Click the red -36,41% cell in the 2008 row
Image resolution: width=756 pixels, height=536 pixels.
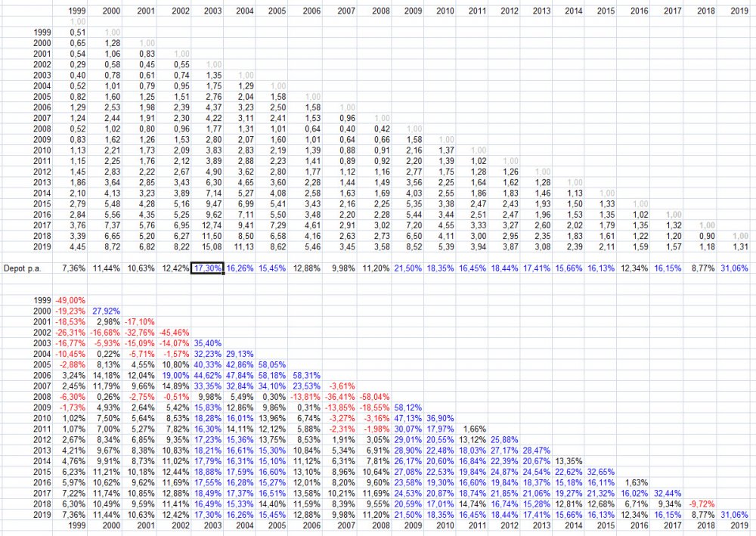(x=340, y=397)
